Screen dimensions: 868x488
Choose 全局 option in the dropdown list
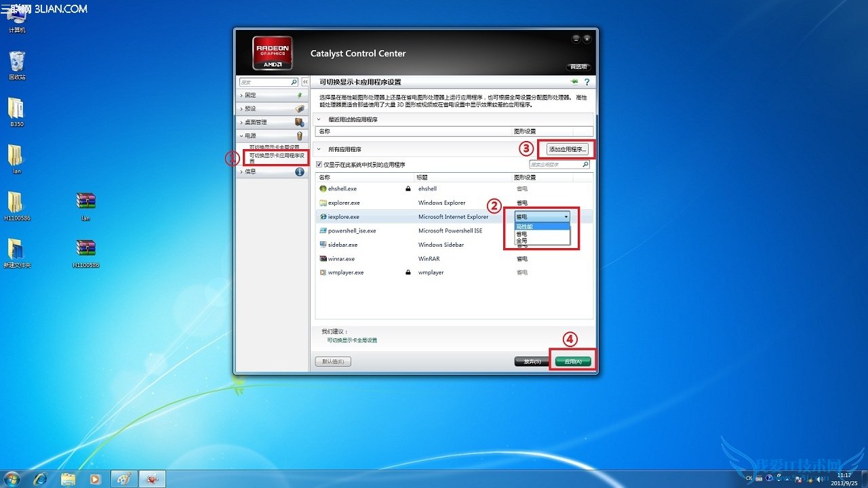(x=521, y=241)
